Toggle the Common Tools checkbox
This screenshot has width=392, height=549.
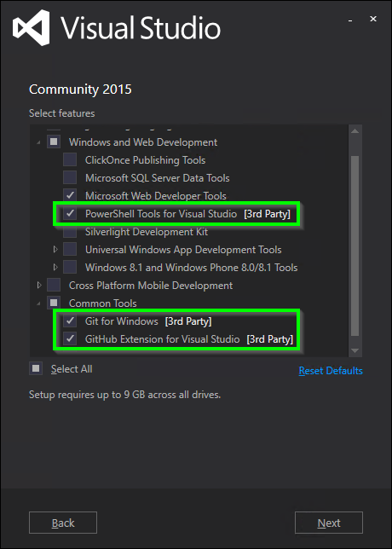click(x=54, y=303)
